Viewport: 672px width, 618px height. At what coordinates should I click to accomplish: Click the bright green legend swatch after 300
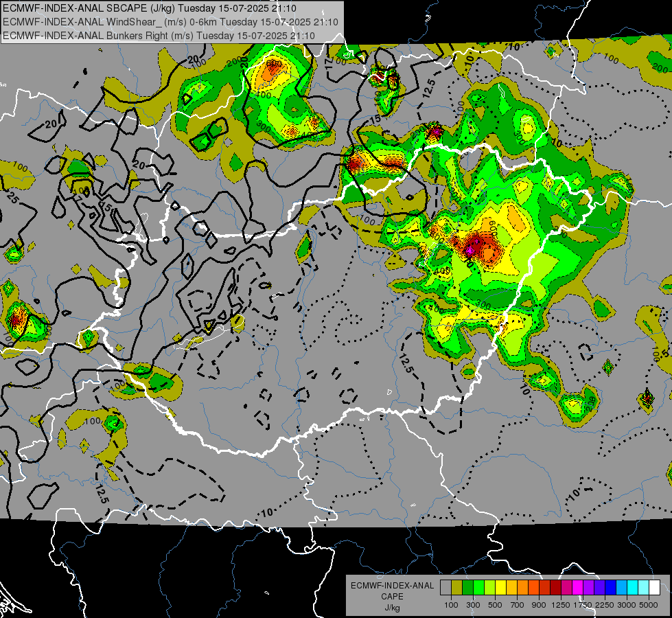478,588
